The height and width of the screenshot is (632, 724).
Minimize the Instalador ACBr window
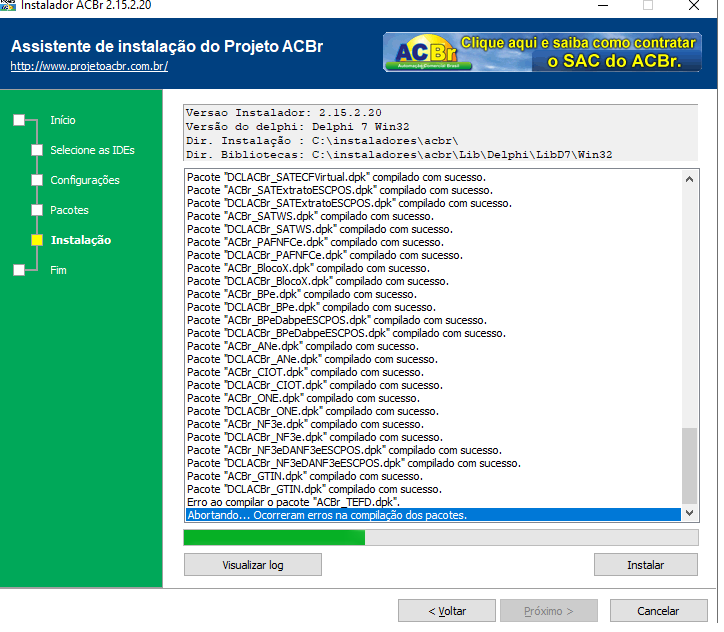click(603, 6)
